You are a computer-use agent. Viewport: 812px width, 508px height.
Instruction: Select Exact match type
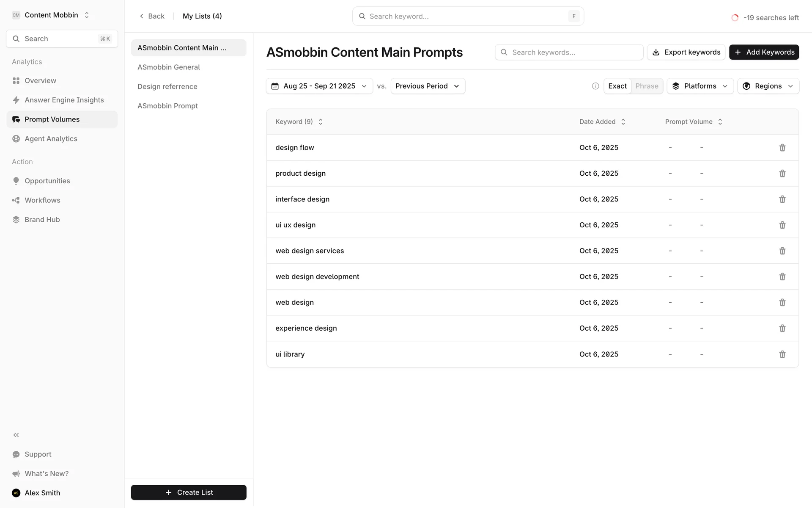click(617, 86)
